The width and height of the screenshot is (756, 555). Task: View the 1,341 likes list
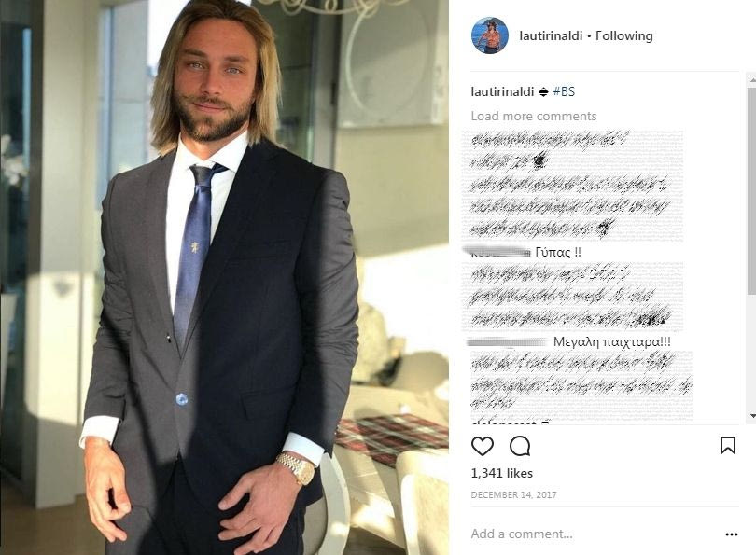(x=501, y=473)
